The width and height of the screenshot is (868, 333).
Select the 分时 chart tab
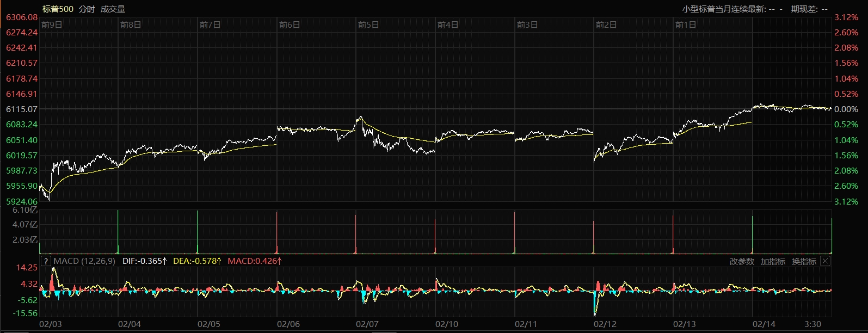87,9
